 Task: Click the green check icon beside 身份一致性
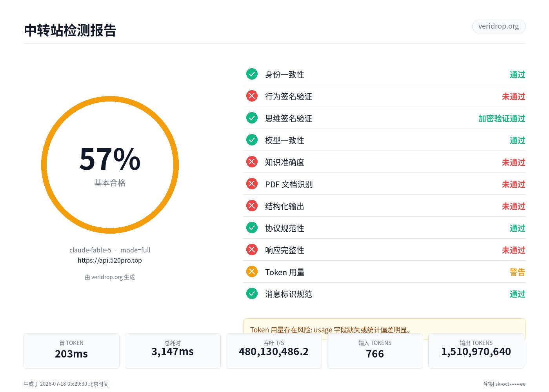tap(252, 74)
